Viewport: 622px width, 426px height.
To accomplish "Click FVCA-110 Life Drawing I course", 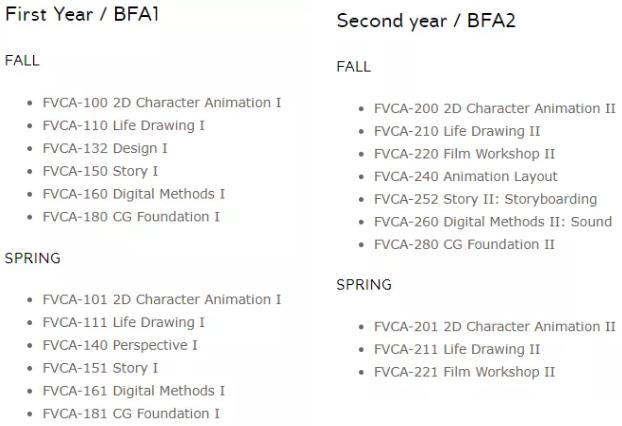I will click(x=123, y=126).
